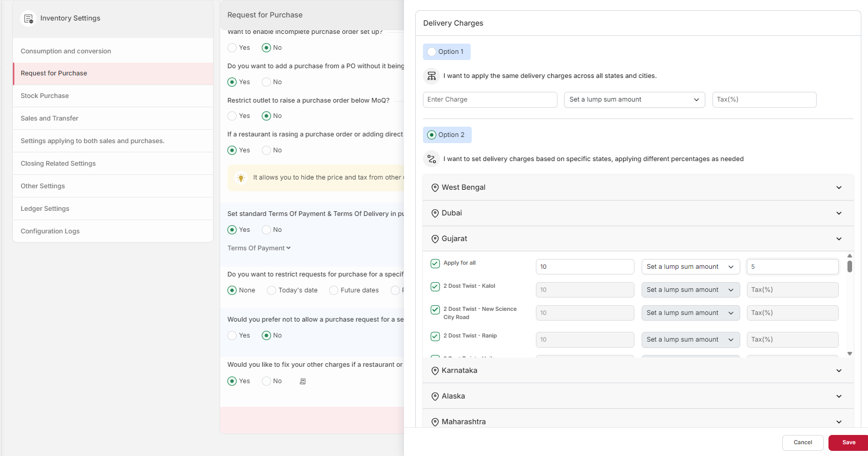Uncheck the Apply for all checkbox
The height and width of the screenshot is (456, 868).
(x=435, y=264)
